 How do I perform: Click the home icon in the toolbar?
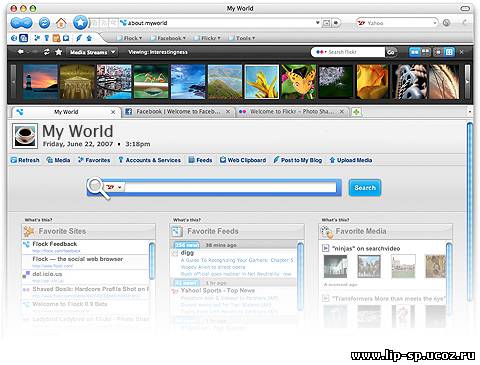[61, 23]
